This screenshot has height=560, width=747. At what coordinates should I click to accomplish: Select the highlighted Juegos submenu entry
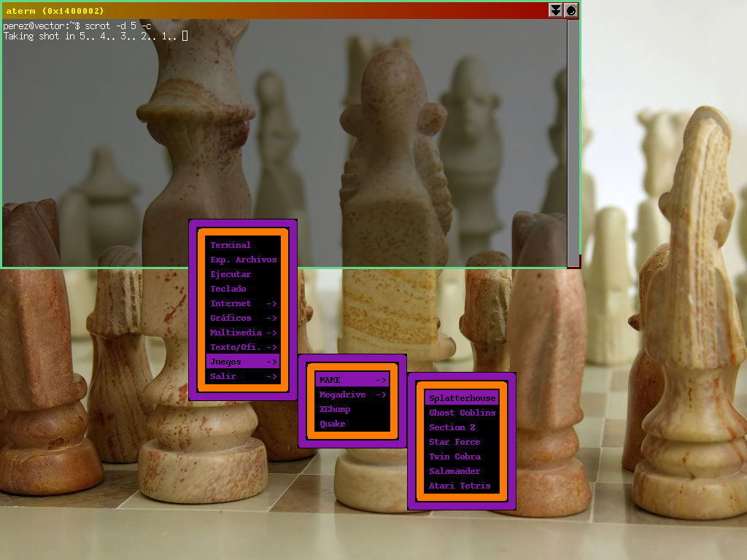tap(243, 362)
